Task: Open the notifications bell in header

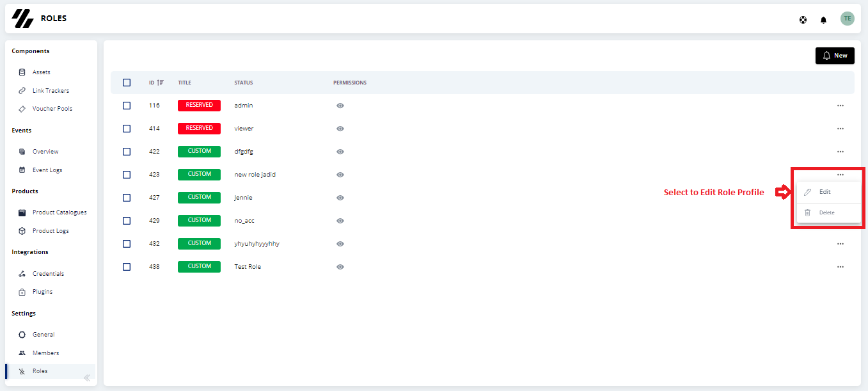Action: pyautogui.click(x=823, y=20)
